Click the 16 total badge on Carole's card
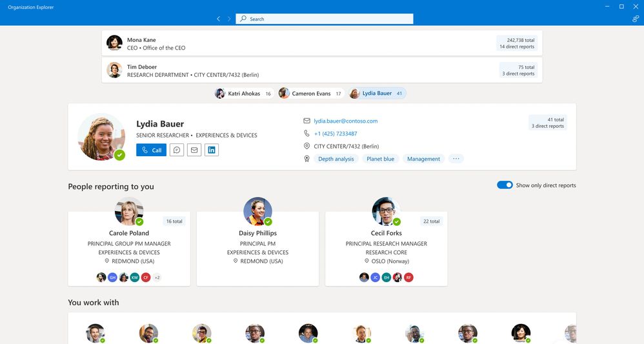Screen dimensions: 644x344 174,221
